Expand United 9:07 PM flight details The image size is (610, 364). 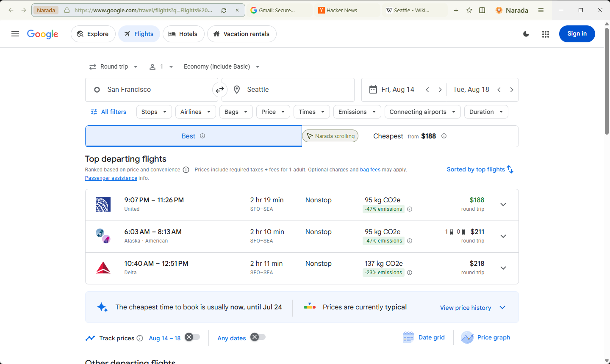click(x=503, y=204)
